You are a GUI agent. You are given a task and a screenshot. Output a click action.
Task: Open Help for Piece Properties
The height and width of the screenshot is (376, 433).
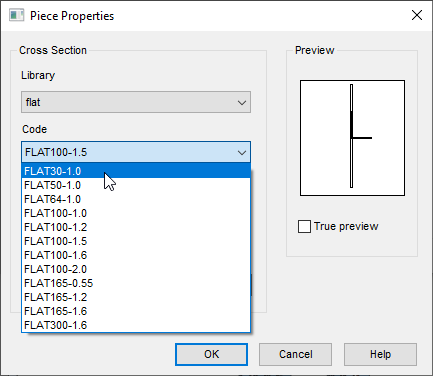pyautogui.click(x=380, y=354)
